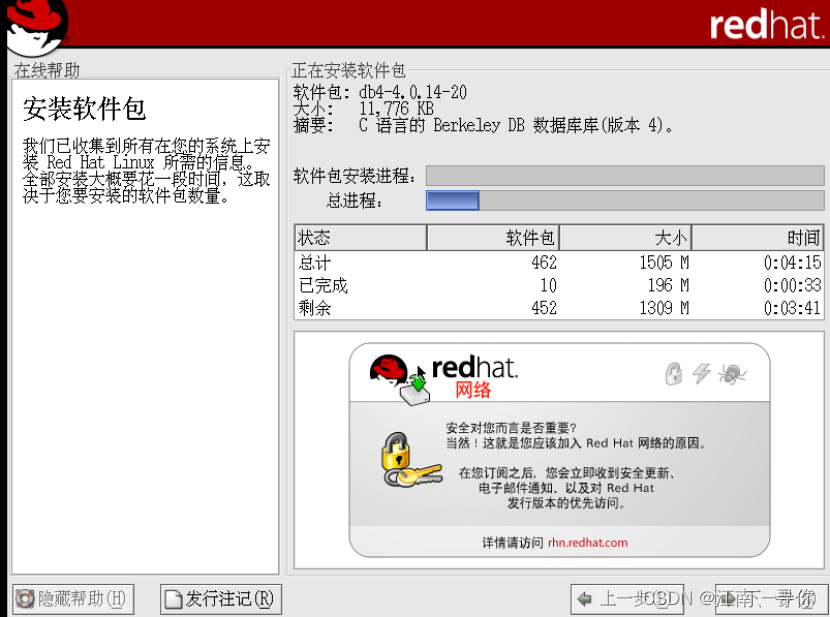
Task: Click the Red Hat shadowman logo at top-left
Action: [37, 26]
